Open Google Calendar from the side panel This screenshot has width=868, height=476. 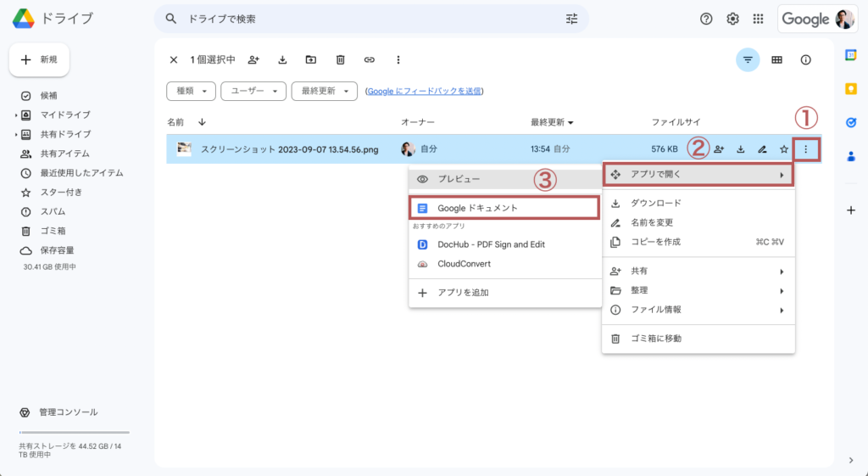click(851, 55)
